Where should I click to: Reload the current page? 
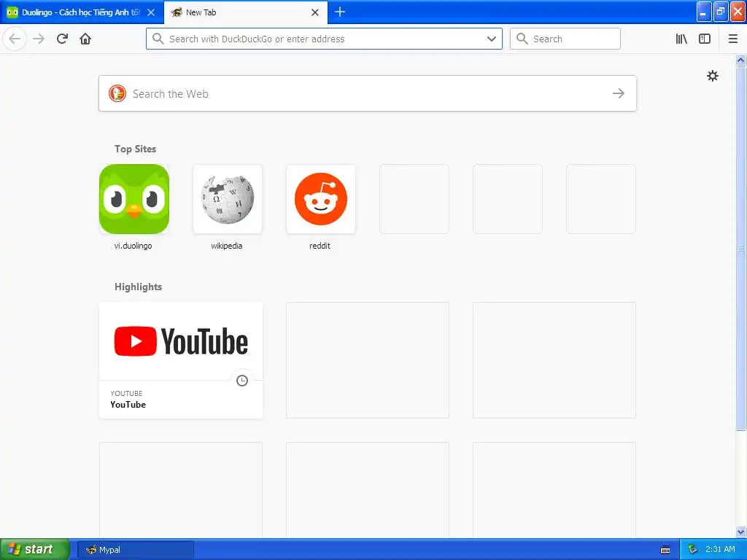tap(62, 39)
